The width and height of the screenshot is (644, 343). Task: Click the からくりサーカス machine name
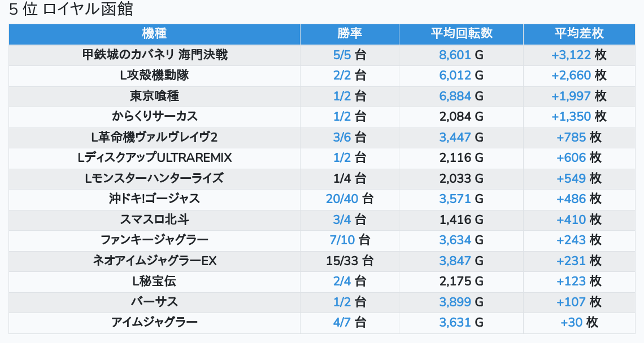pos(154,117)
